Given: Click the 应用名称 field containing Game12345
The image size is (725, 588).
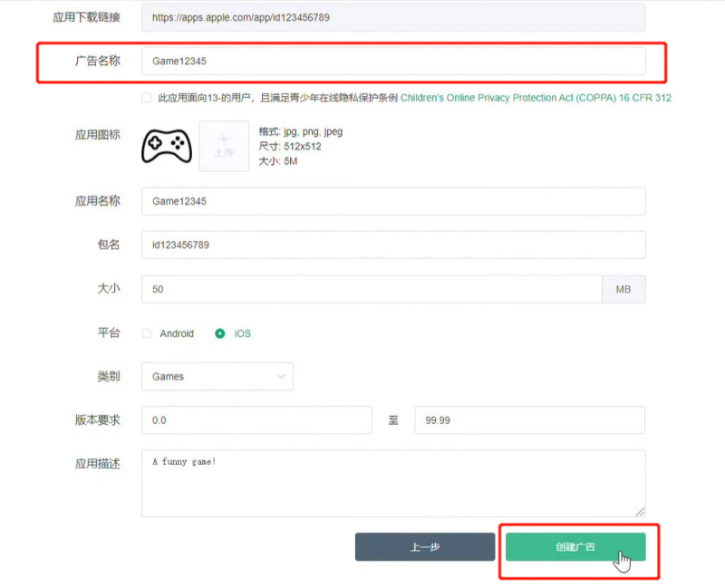Looking at the screenshot, I should tap(393, 201).
